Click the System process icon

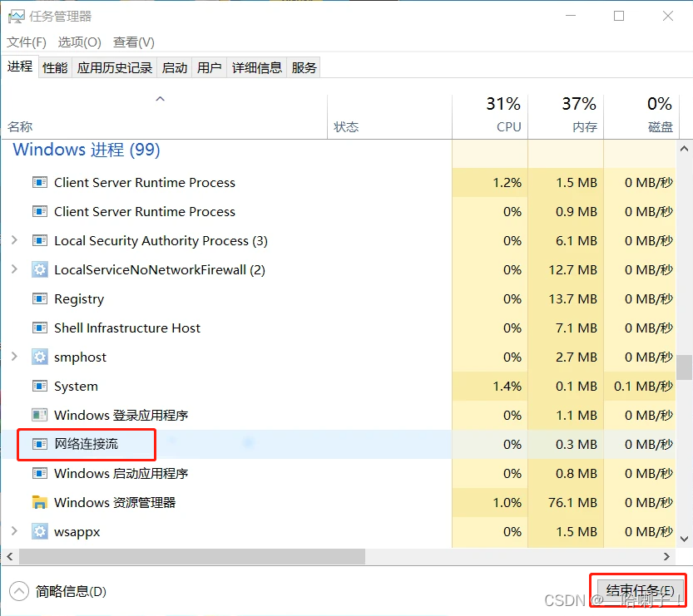40,387
